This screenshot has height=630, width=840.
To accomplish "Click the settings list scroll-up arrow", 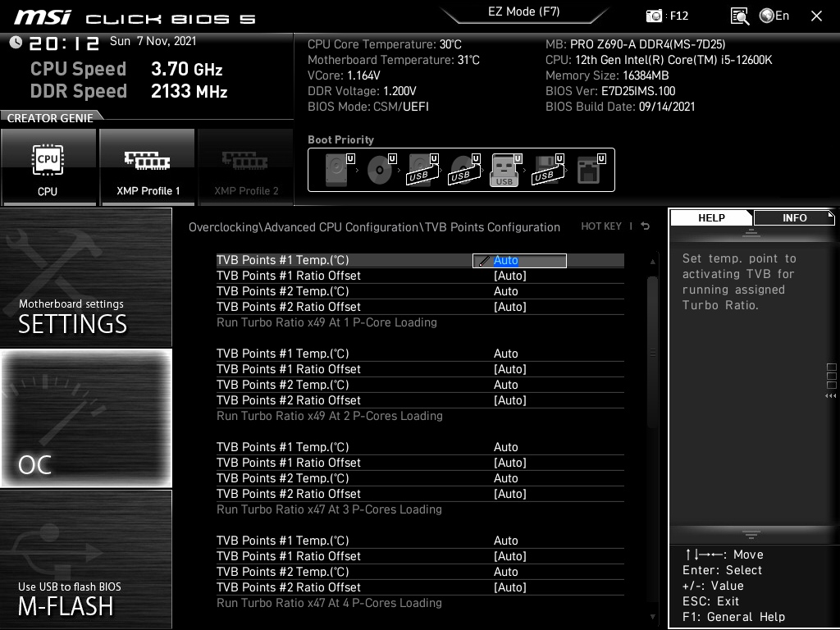I will 652,262.
